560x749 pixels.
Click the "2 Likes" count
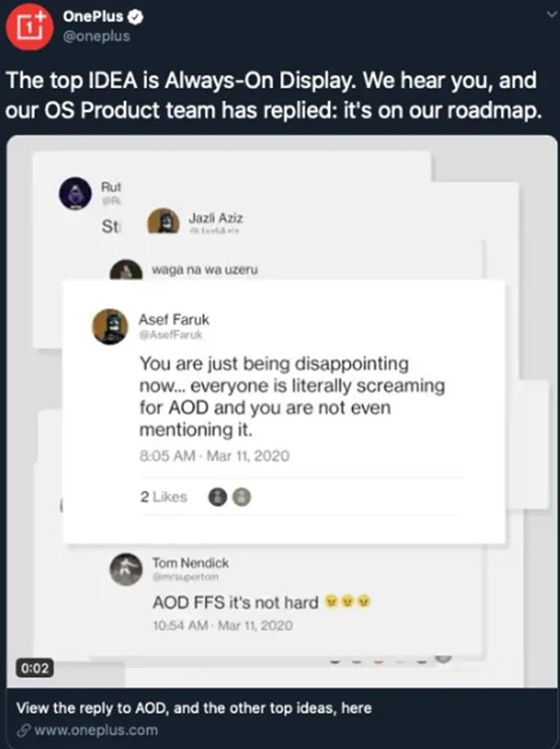163,497
